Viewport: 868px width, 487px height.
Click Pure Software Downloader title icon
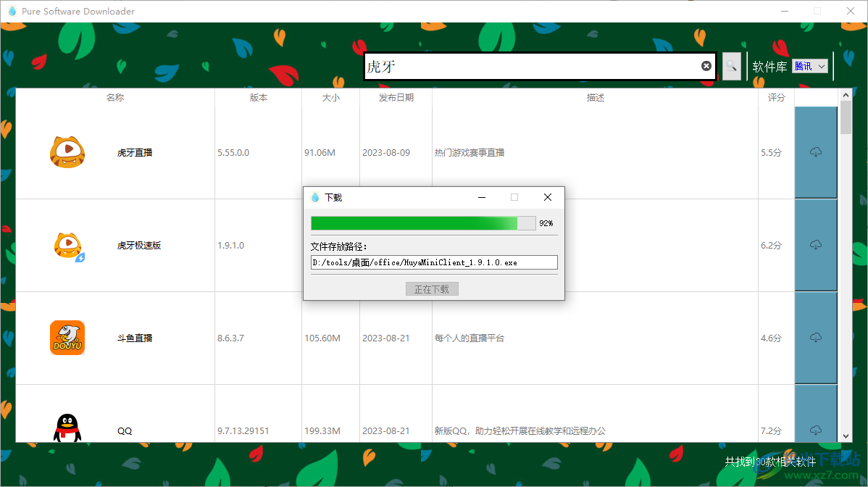coord(12,11)
